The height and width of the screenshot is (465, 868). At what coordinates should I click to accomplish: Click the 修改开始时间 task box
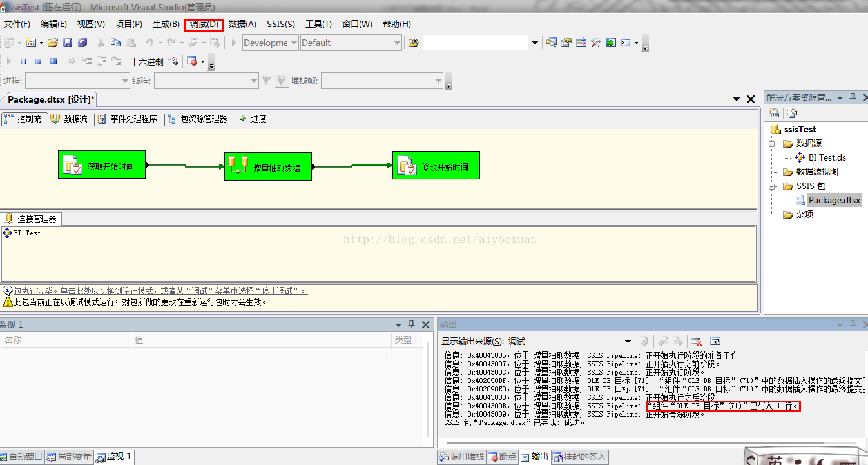coord(436,166)
